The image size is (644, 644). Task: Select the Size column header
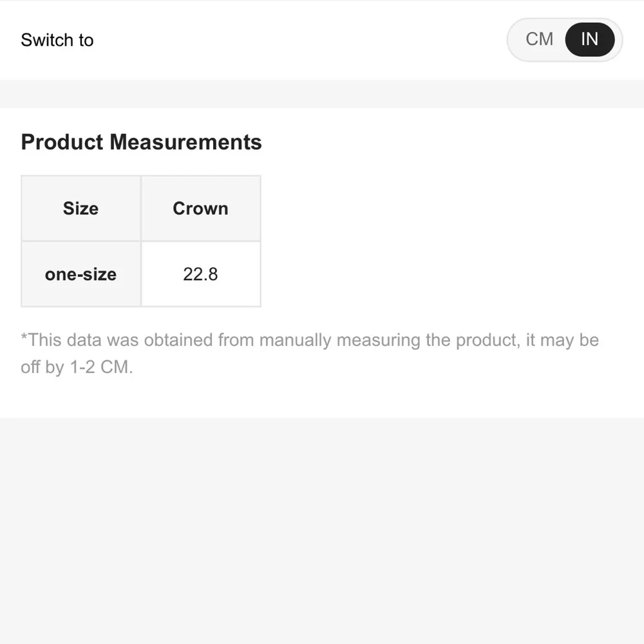tap(81, 208)
